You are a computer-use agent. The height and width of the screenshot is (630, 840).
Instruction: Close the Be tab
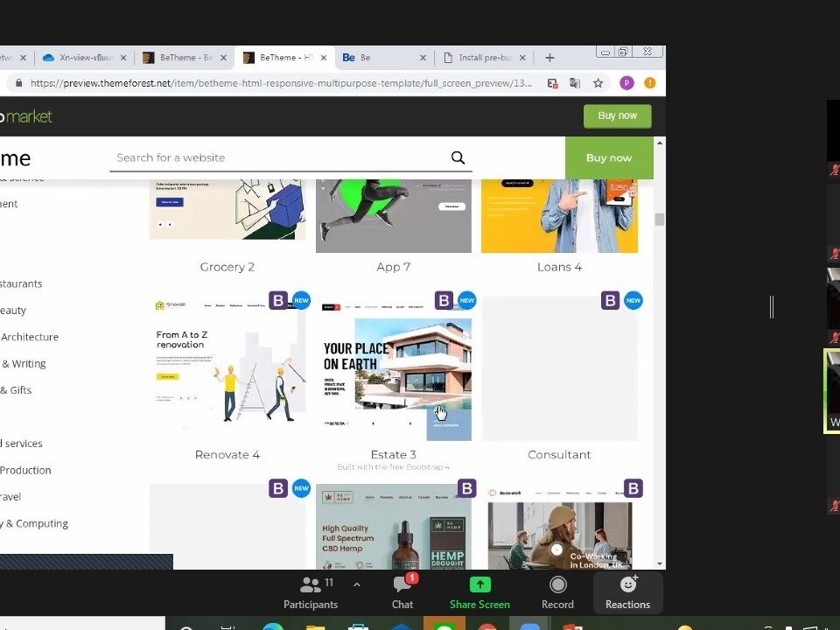tap(423, 58)
